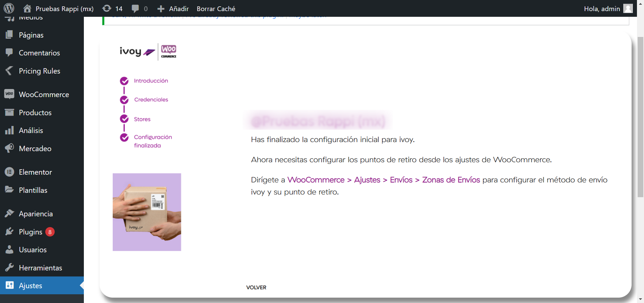Open Comentarios in the sidebar menu
Image resolution: width=644 pixels, height=303 pixels.
pos(39,53)
